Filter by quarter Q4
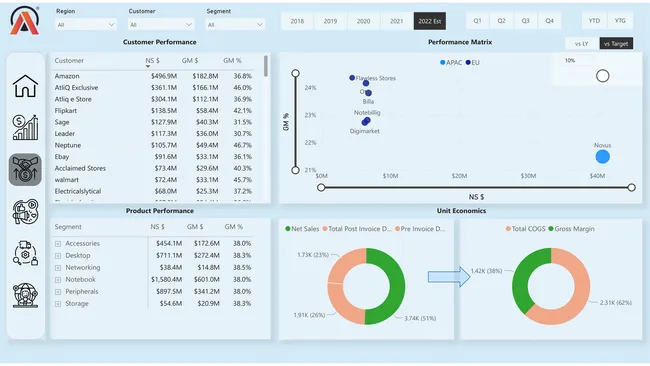Screen dimensions: 650x366 tap(549, 21)
